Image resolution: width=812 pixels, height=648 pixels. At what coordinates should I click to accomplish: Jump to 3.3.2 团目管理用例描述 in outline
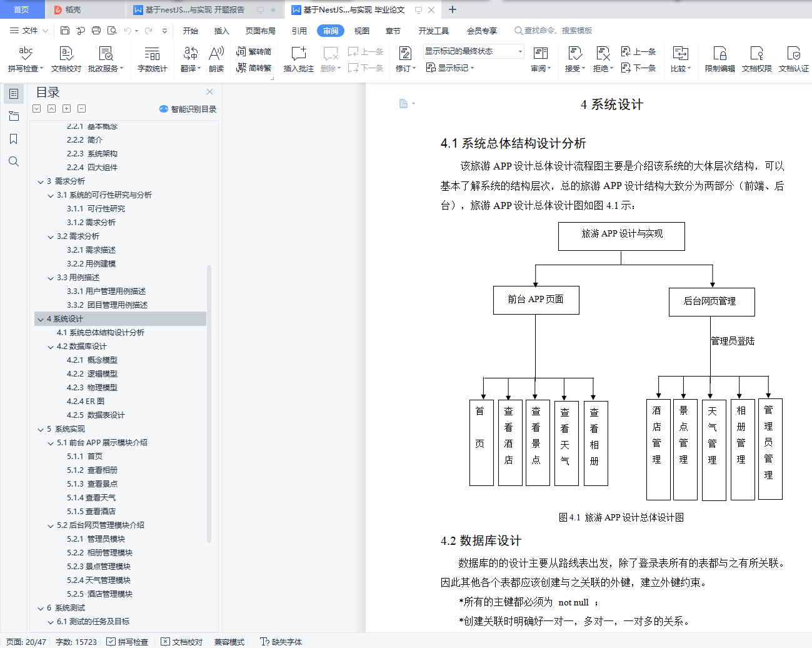tap(107, 305)
